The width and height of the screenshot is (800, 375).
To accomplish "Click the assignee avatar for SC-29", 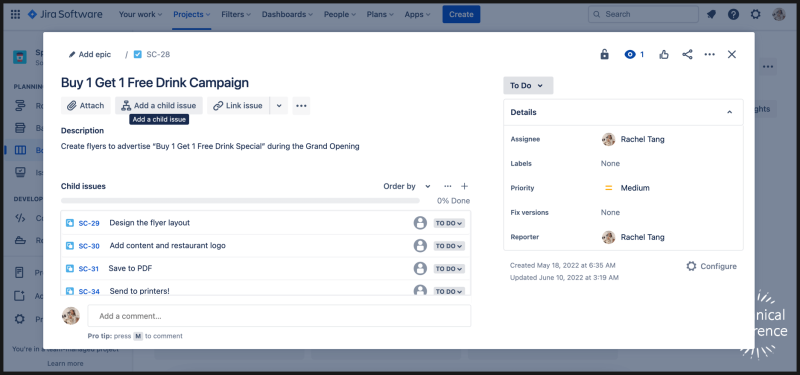I will click(x=420, y=223).
